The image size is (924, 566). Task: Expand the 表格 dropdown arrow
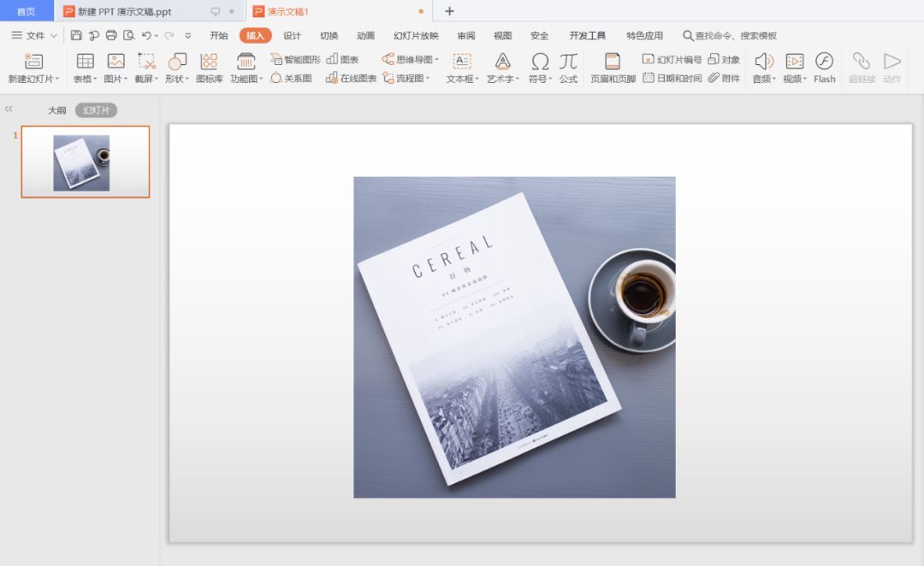coord(95,79)
